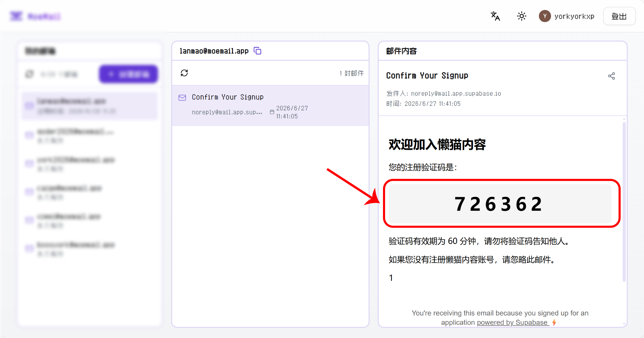Image resolution: width=644 pixels, height=338 pixels.
Task: Open the yorkyorkxp user avatar
Action: click(545, 16)
